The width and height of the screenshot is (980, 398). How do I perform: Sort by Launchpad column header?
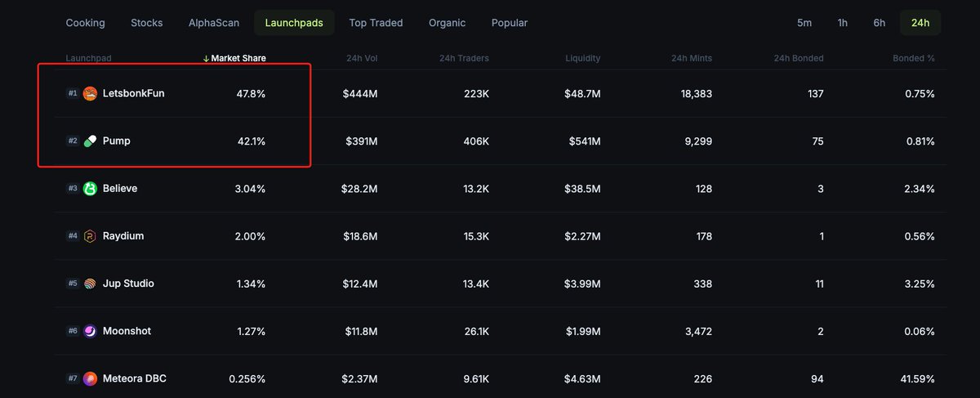pyautogui.click(x=88, y=58)
